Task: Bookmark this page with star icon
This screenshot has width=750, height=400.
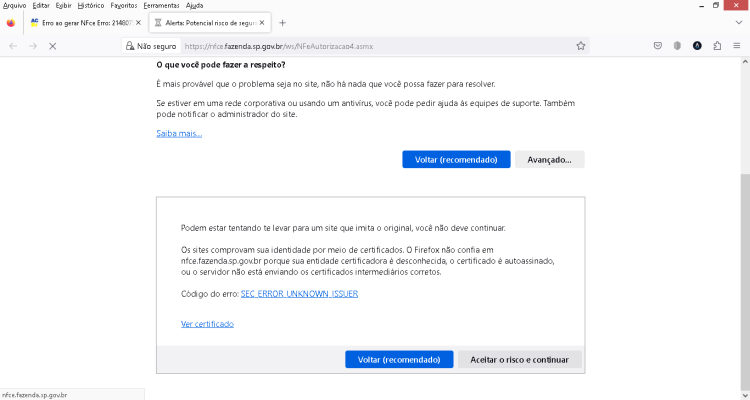Action: tap(581, 46)
